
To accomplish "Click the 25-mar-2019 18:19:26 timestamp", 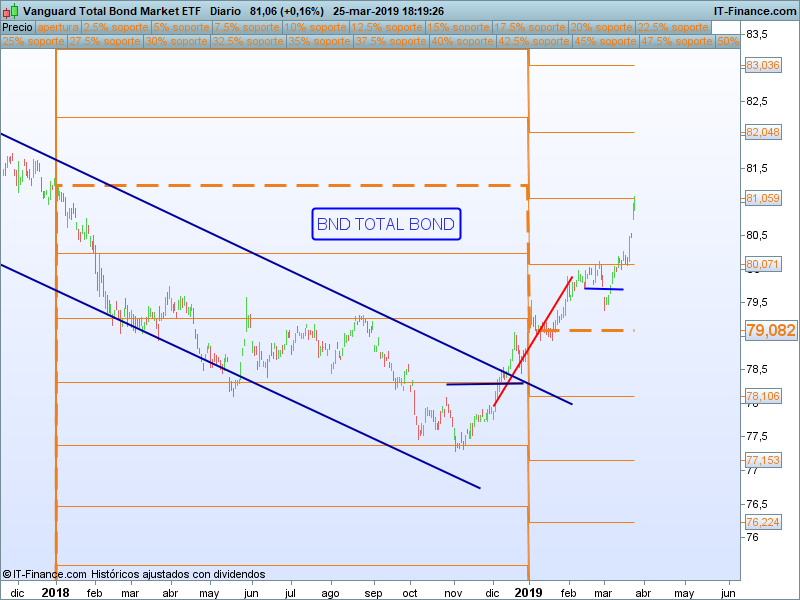I will 388,11.
